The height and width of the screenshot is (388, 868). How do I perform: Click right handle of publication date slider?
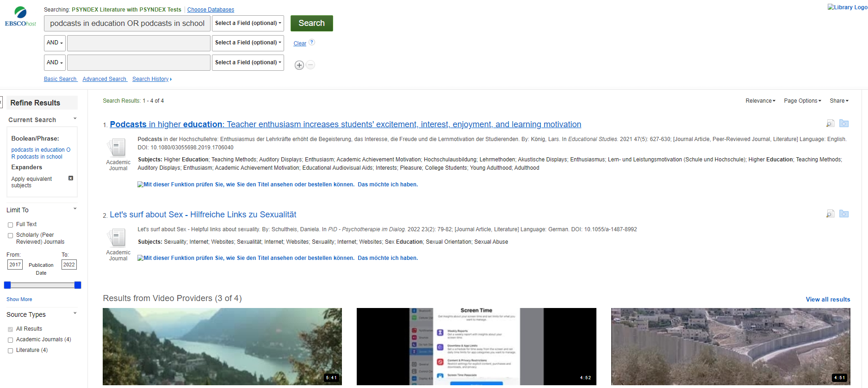(x=78, y=285)
